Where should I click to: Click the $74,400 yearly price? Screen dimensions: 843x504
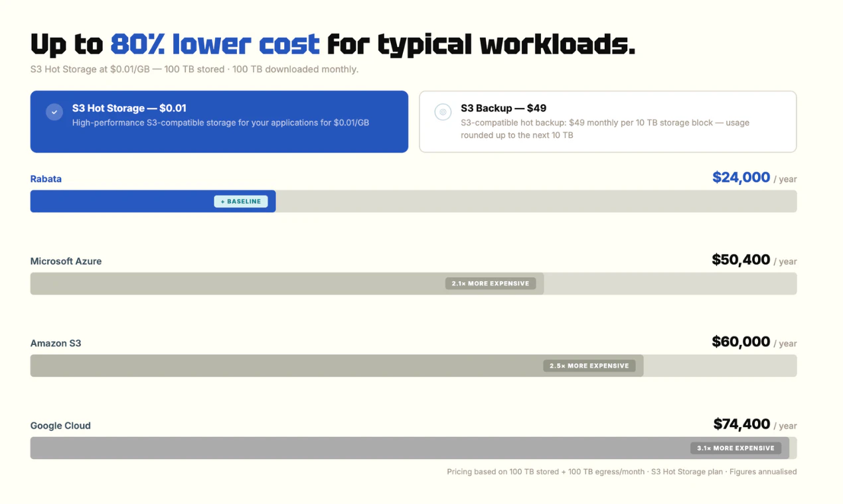pos(741,424)
